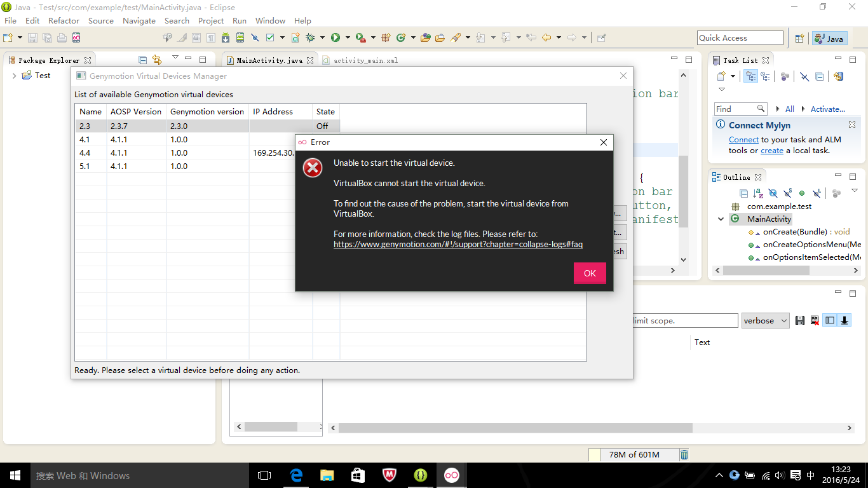Click the New wizard toolbar icon
The width and height of the screenshot is (868, 488).
(8, 37)
